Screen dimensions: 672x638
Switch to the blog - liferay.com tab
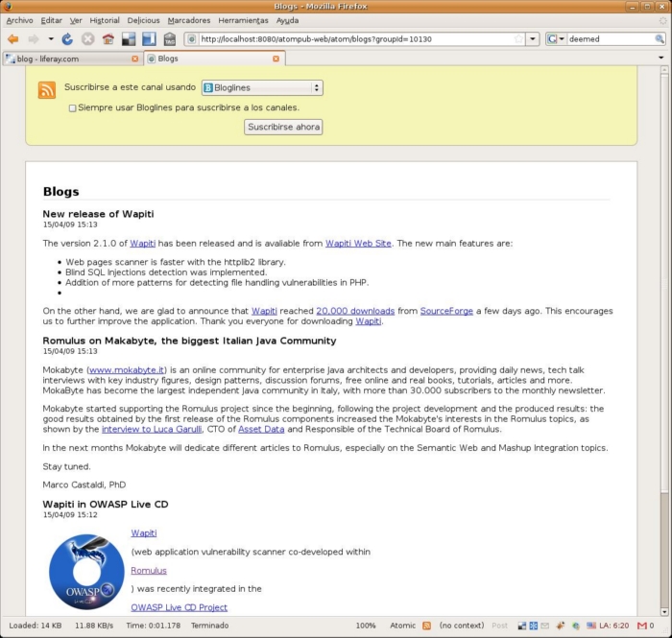(67, 59)
